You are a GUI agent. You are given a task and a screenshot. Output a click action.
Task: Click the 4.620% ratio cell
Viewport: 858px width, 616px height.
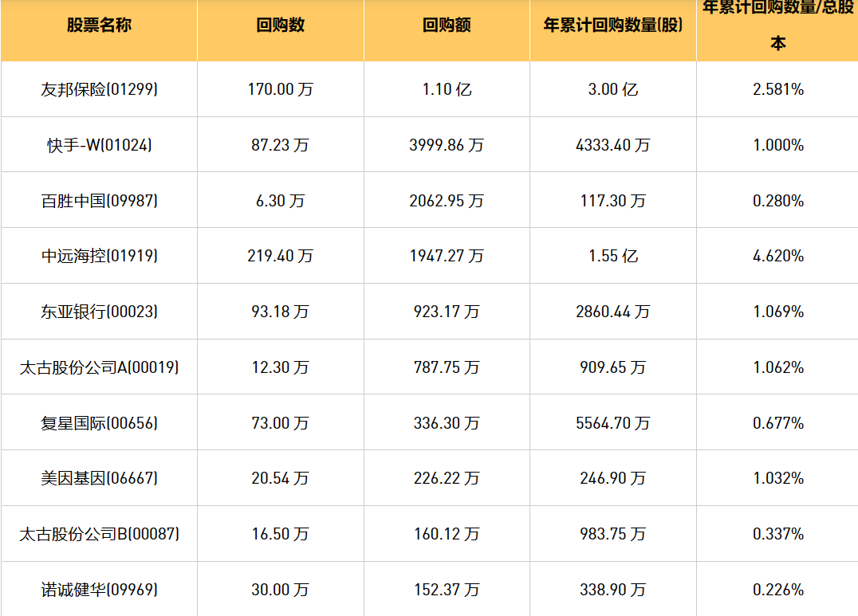777,256
